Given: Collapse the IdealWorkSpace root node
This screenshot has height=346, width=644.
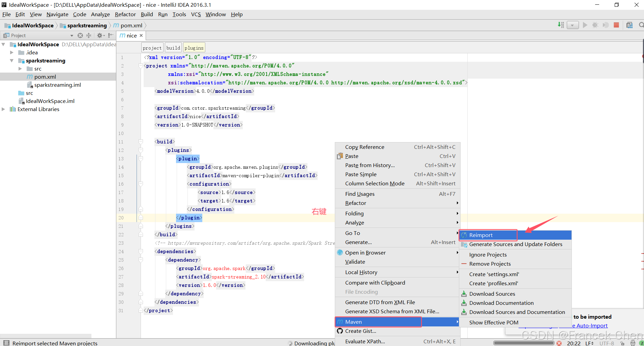Looking at the screenshot, I should 3,44.
